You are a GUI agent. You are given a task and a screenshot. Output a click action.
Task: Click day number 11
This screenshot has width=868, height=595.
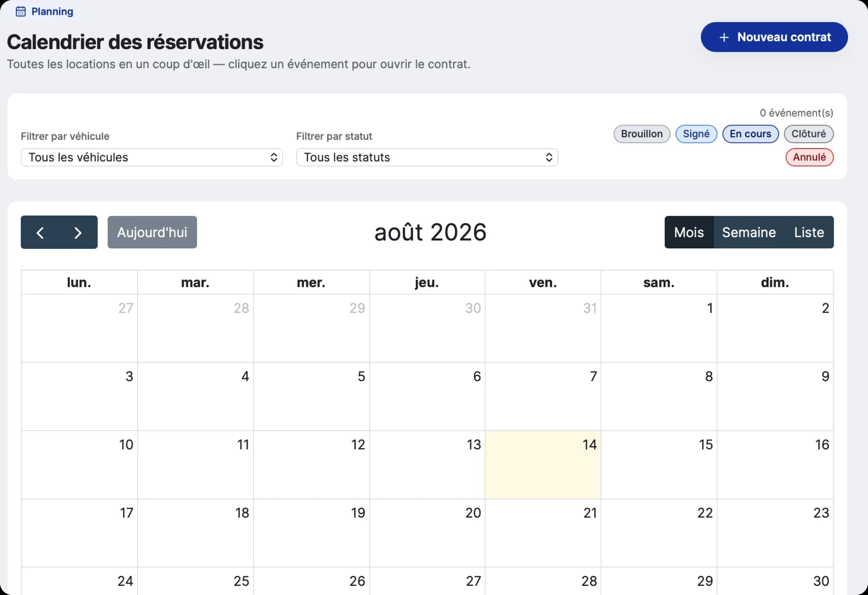click(x=243, y=444)
